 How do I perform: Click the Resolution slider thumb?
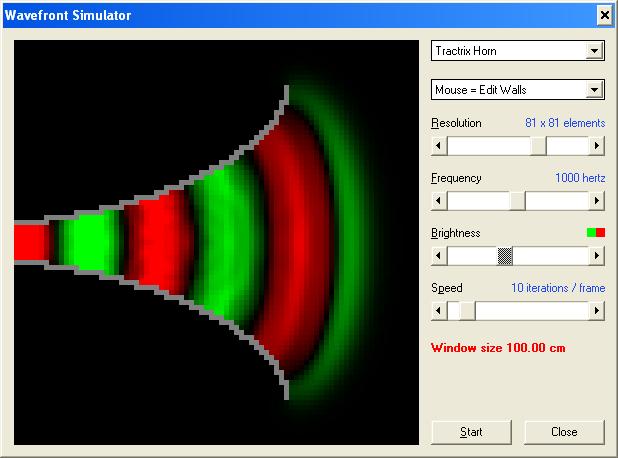[x=538, y=146]
